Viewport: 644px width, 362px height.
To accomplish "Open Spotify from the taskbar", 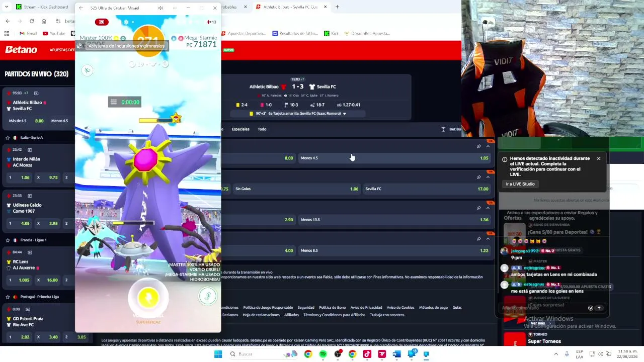I will (323, 354).
